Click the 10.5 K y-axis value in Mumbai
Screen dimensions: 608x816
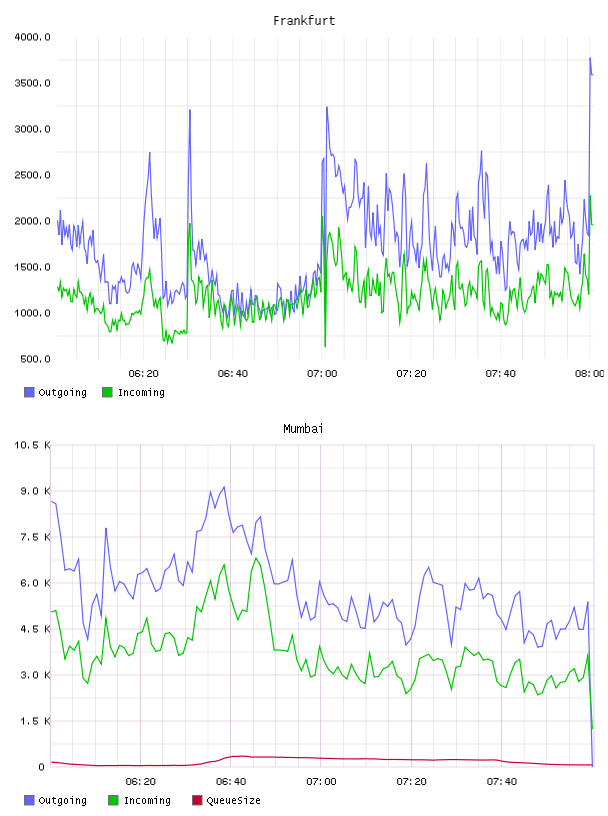(x=32, y=445)
